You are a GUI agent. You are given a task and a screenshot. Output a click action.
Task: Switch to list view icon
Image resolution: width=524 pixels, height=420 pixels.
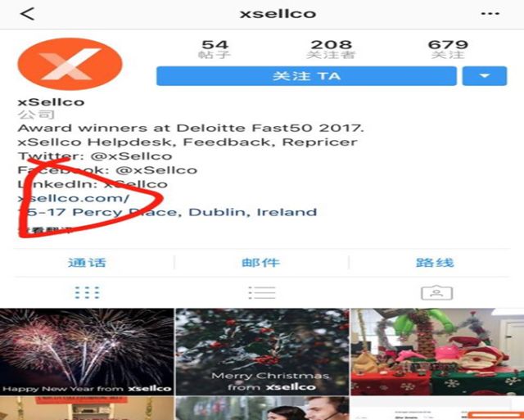262,293
